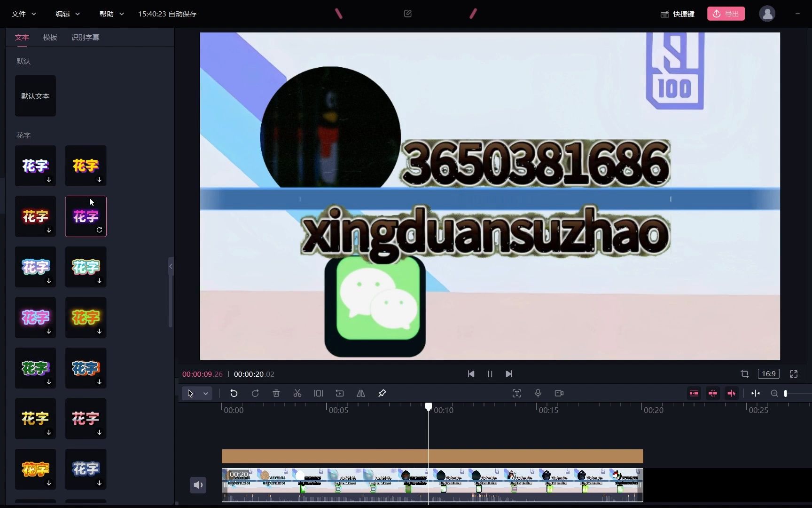Open the 16:9 aspect ratio selector

(x=769, y=374)
